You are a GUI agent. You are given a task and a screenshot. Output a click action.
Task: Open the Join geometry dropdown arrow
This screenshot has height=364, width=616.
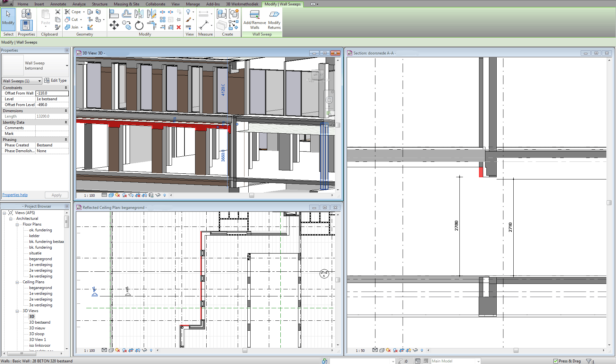coord(82,27)
